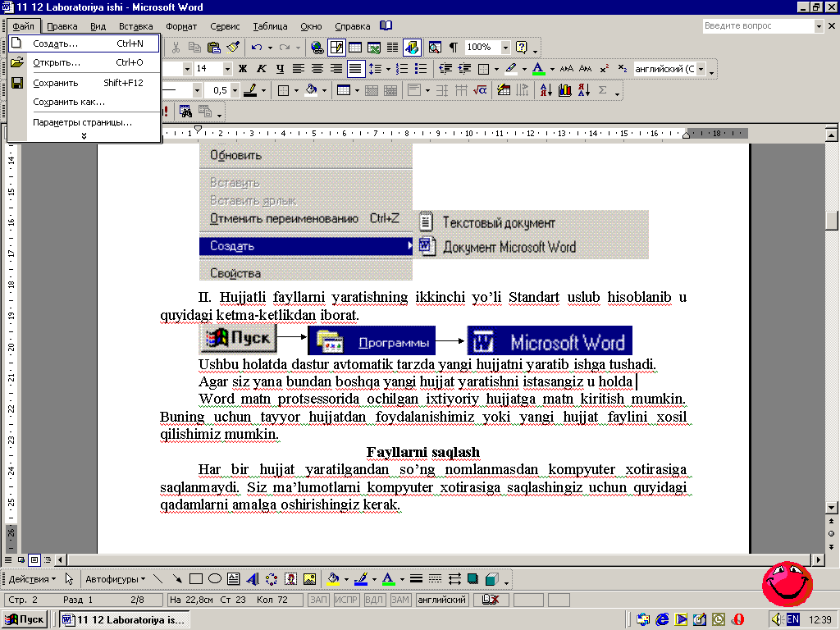840x630 pixels.
Task: Click the Decrease Indent icon
Action: point(445,69)
